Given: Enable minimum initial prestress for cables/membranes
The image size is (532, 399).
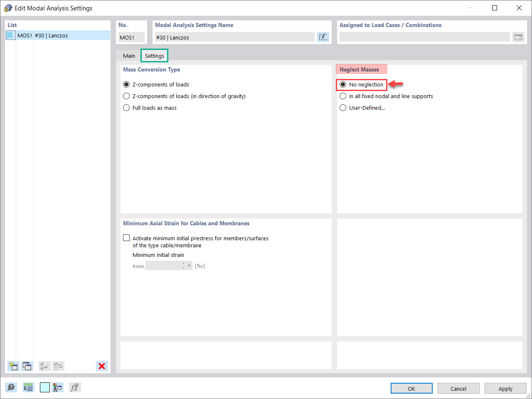Looking at the screenshot, I should [126, 237].
